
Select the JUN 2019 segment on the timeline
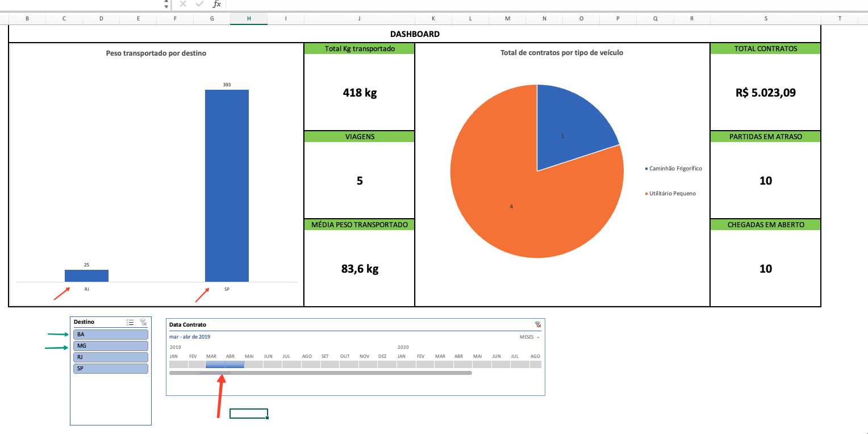pyautogui.click(x=273, y=364)
